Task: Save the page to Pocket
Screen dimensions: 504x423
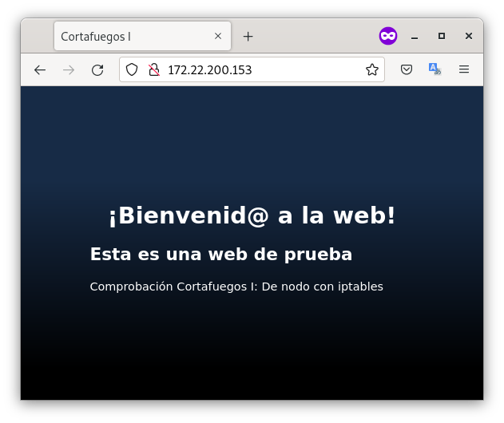Action: point(407,70)
